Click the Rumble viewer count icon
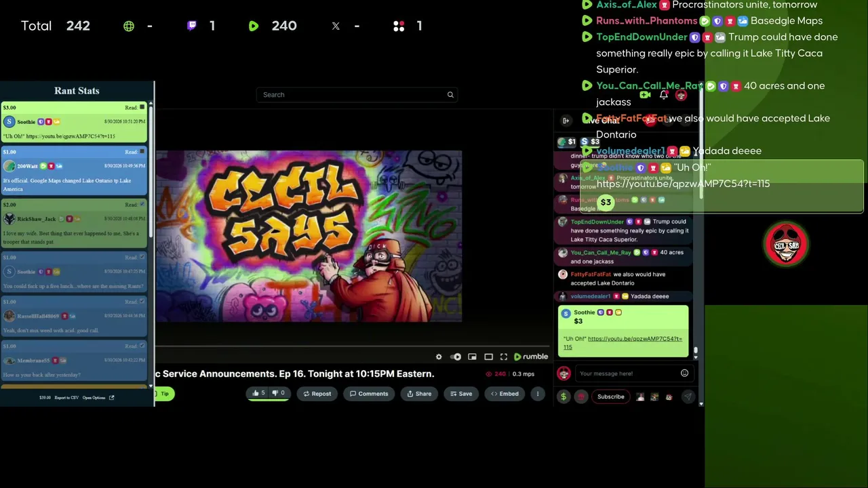Screen dimensions: 868x488 click(254, 26)
